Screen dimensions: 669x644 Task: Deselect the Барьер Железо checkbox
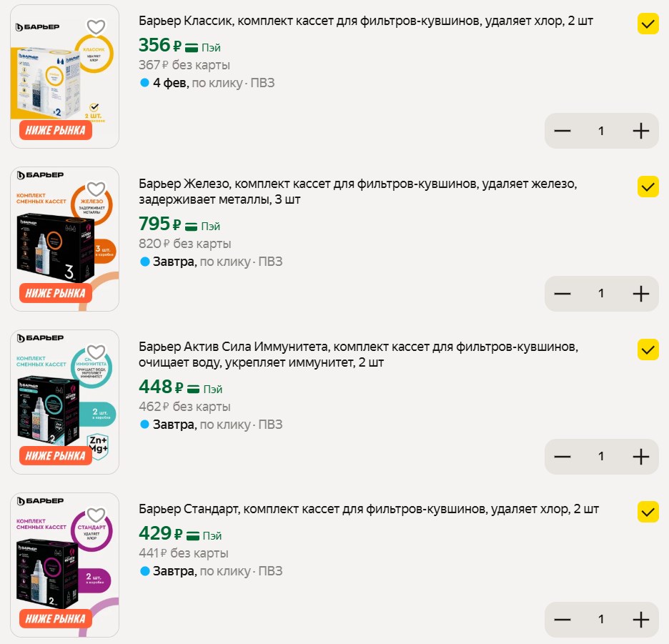pos(648,187)
